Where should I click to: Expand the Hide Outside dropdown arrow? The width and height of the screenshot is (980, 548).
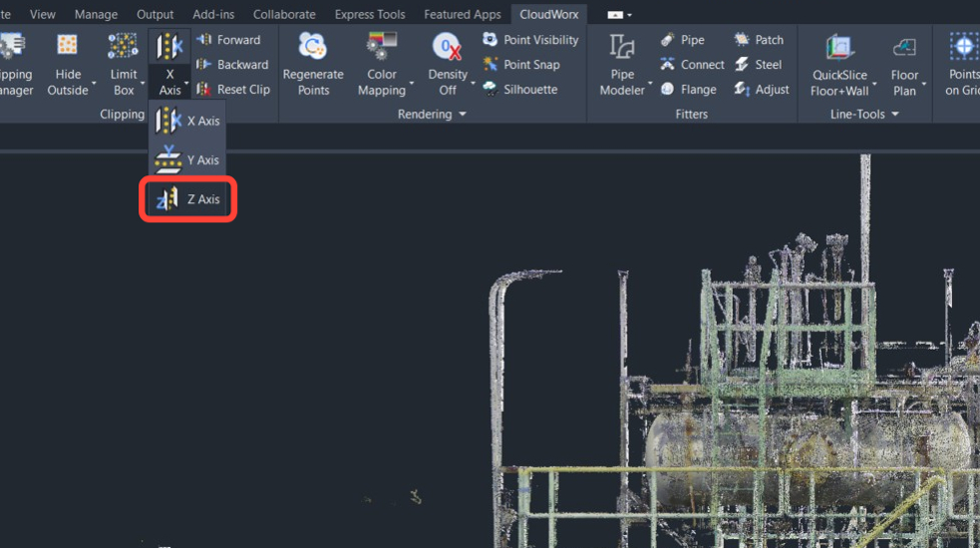95,83
